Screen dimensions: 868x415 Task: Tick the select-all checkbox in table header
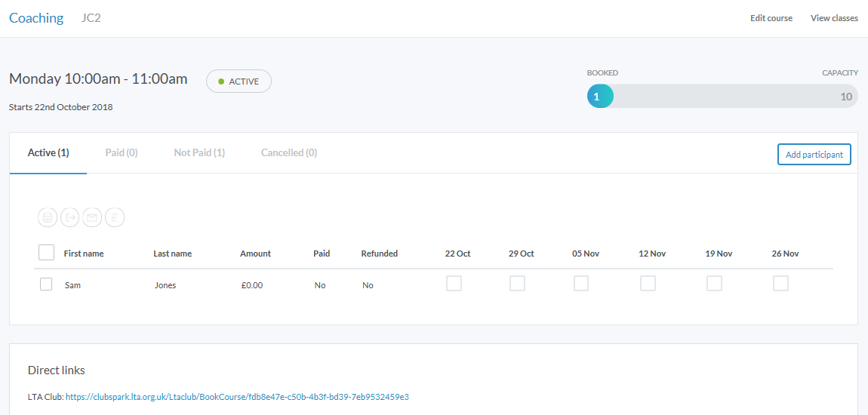tap(46, 253)
